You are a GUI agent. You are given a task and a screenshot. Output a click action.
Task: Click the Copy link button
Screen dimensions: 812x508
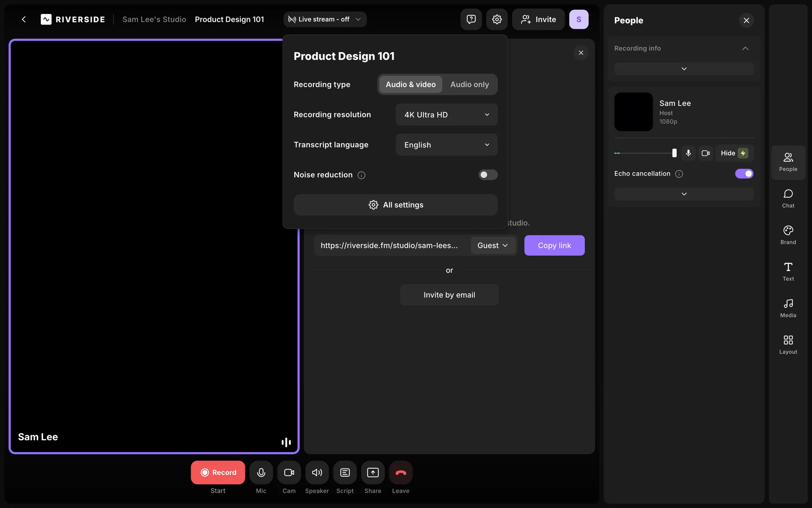pyautogui.click(x=554, y=246)
